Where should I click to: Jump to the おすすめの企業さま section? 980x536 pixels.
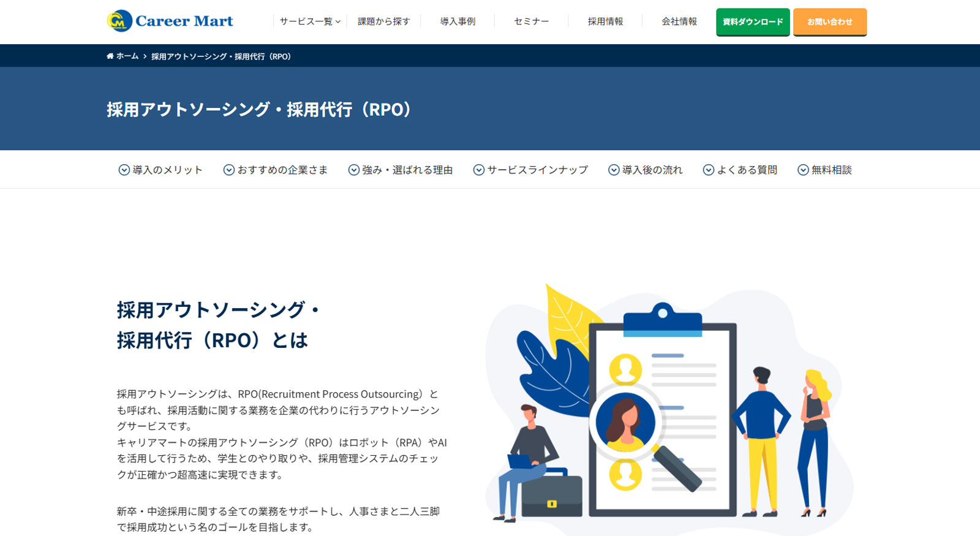pos(282,170)
